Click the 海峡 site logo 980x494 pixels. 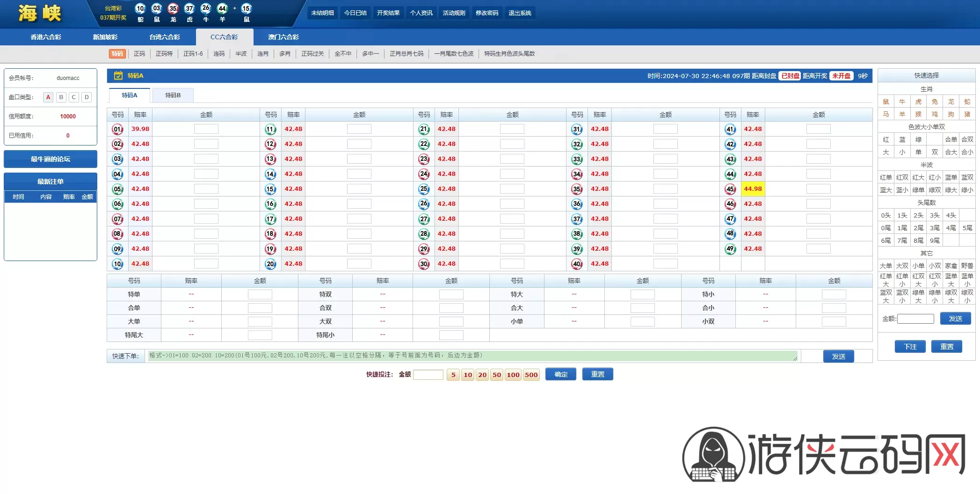coord(40,13)
